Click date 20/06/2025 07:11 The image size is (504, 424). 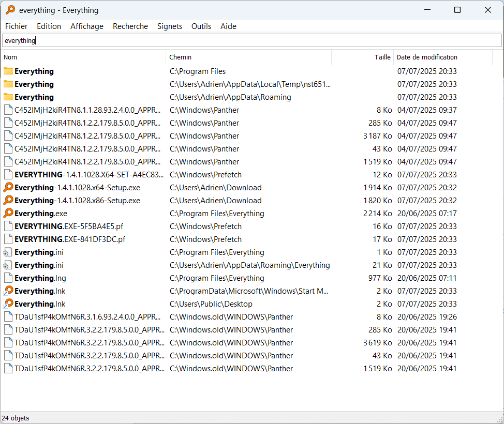[x=427, y=278]
